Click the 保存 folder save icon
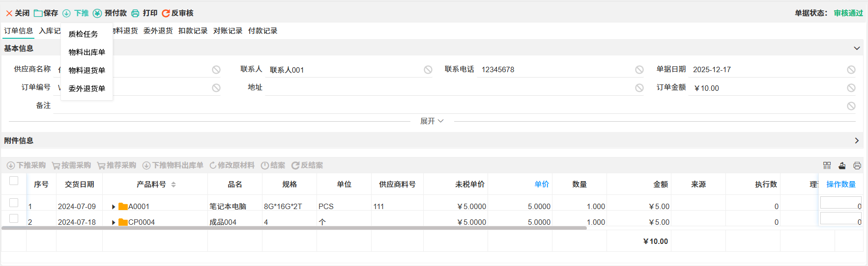The width and height of the screenshot is (868, 266). [38, 13]
